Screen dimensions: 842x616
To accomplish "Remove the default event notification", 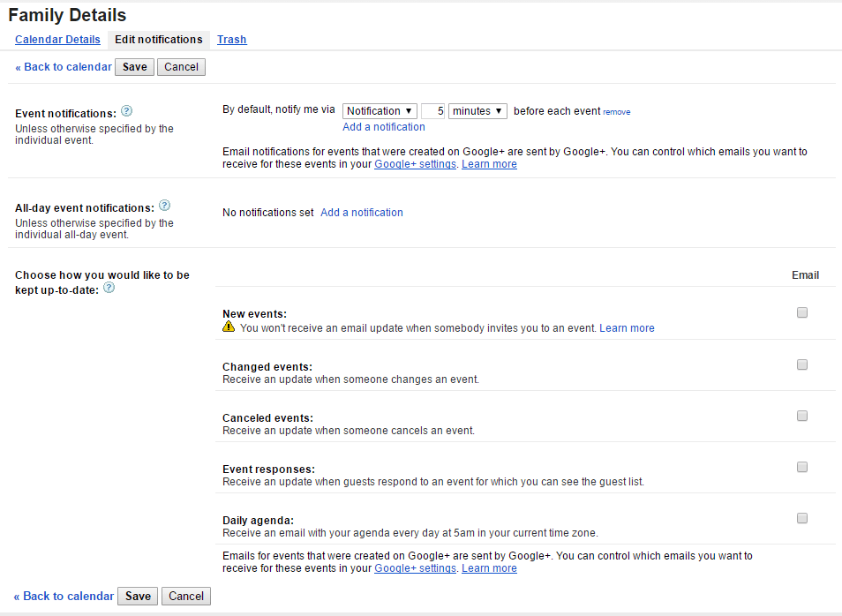I will click(616, 112).
